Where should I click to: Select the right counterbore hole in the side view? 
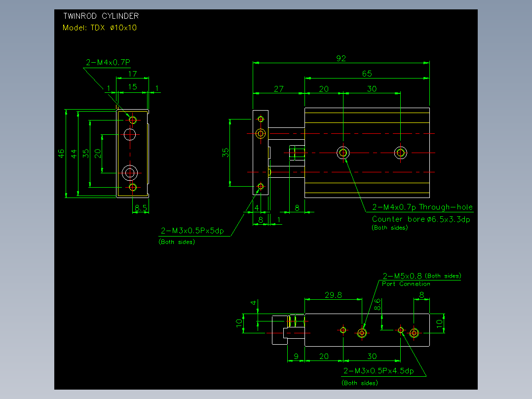[401, 153]
